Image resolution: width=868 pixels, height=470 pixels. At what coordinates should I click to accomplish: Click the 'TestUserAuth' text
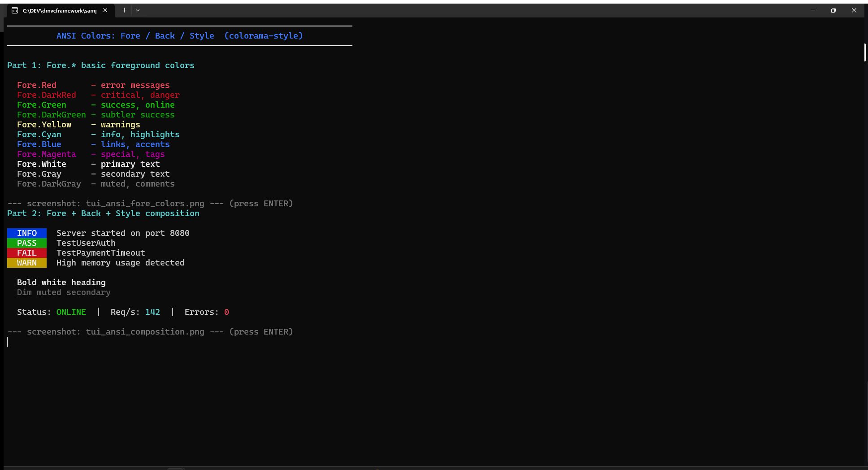(x=86, y=243)
